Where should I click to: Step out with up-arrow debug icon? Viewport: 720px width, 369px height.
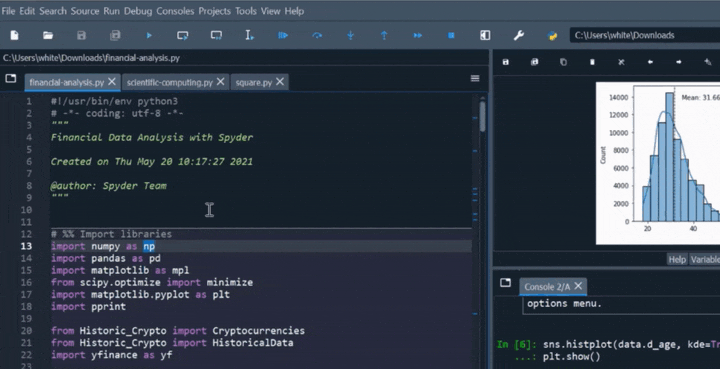384,35
